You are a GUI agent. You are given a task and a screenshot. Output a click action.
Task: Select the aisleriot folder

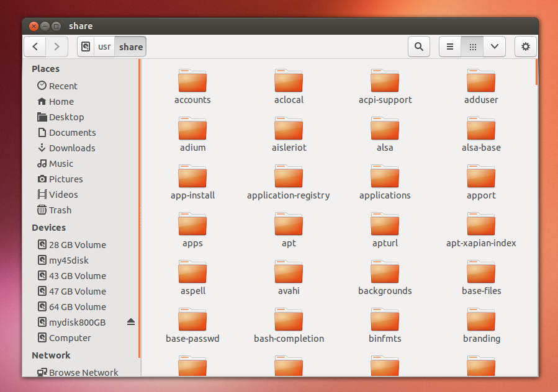click(x=289, y=135)
